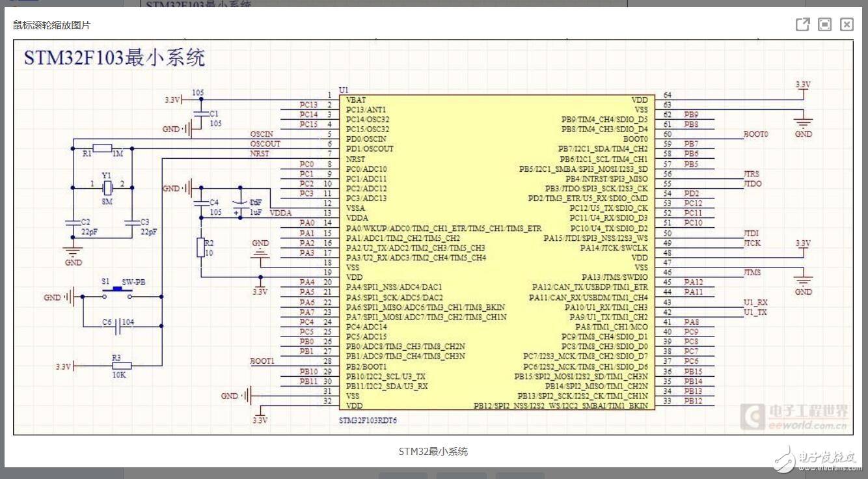This screenshot has width=868, height=479.
Task: Click the 'Y1' crystal designator
Action: [107, 176]
